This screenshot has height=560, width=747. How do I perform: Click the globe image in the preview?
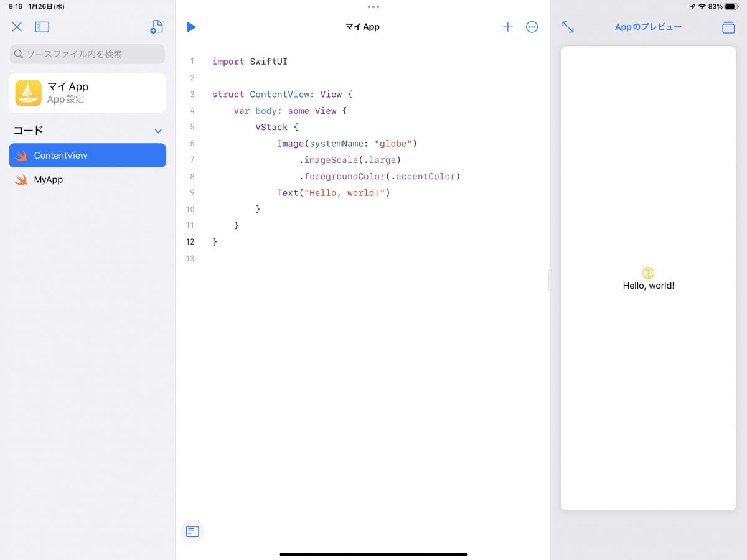pyautogui.click(x=648, y=273)
